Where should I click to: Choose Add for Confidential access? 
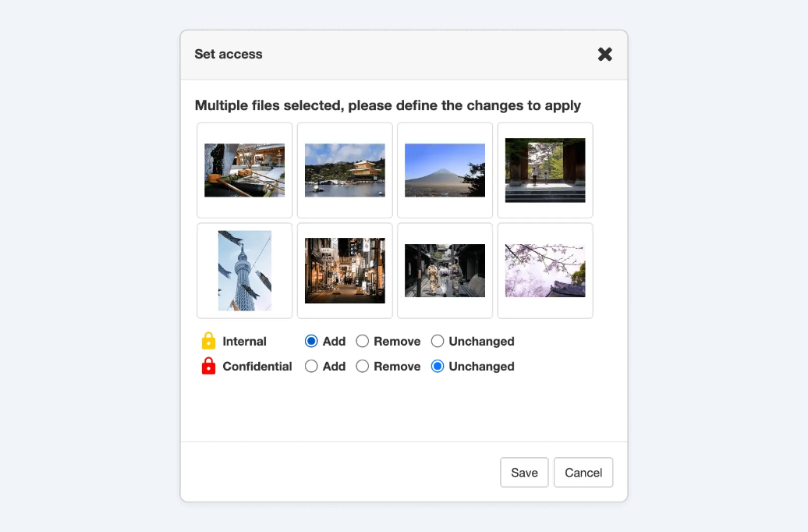pyautogui.click(x=312, y=366)
